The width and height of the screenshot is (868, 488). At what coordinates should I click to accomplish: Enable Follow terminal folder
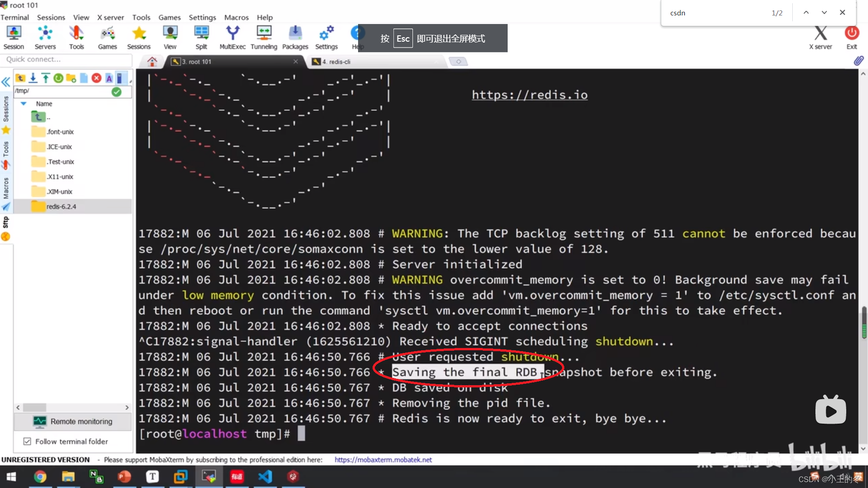pyautogui.click(x=28, y=441)
